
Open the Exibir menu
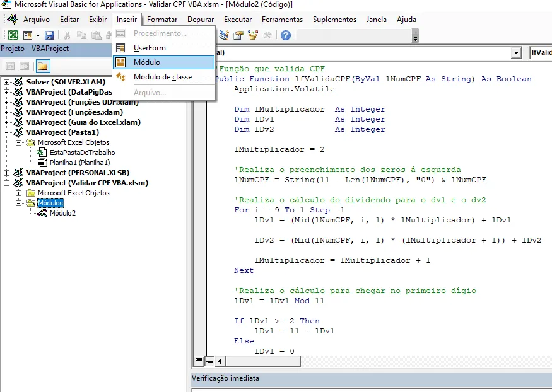[x=98, y=20]
